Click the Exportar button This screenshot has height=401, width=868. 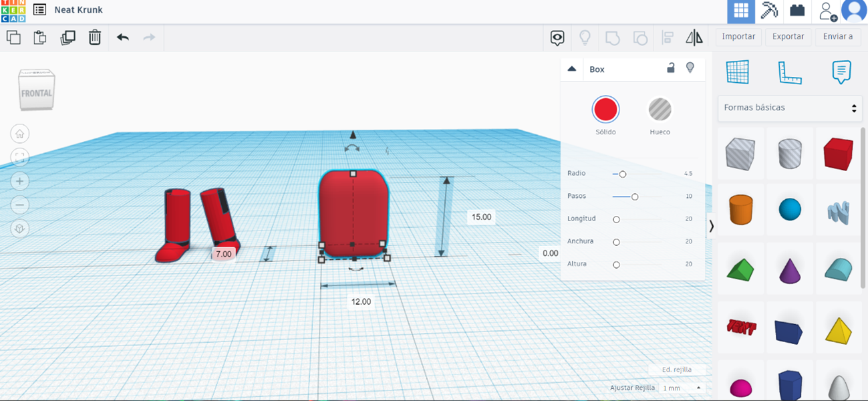tap(788, 37)
